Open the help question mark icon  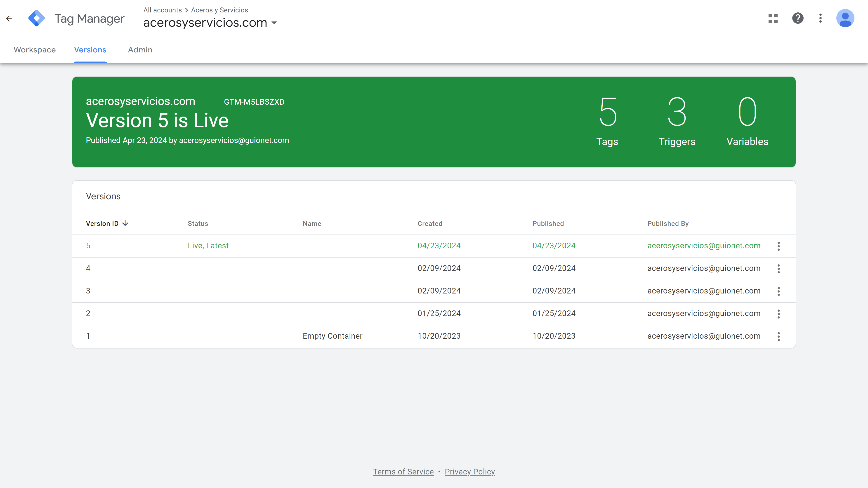point(797,18)
